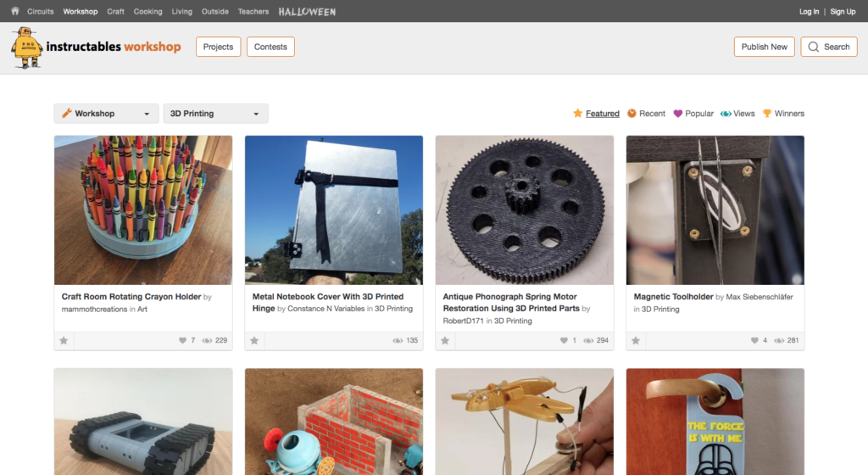Expand the 3D Printing channel dropdown
Image resolution: width=868 pixels, height=475 pixels.
coord(215,114)
